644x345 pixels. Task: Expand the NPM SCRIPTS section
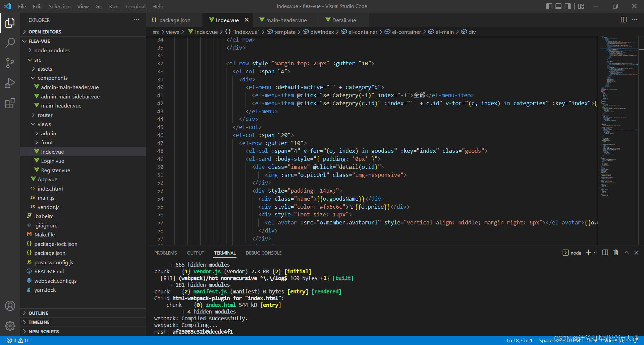tap(44, 332)
